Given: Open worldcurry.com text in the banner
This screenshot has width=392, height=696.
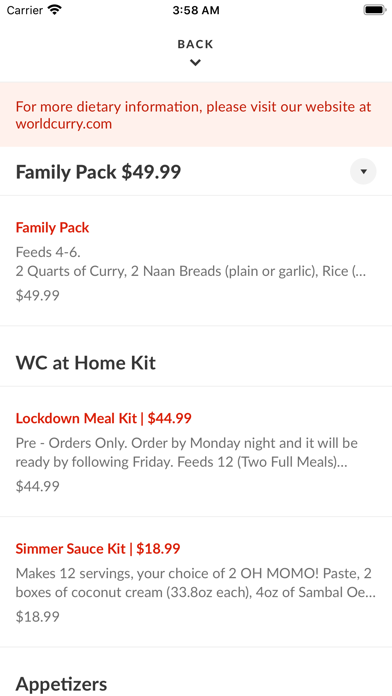Looking at the screenshot, I should [x=63, y=124].
